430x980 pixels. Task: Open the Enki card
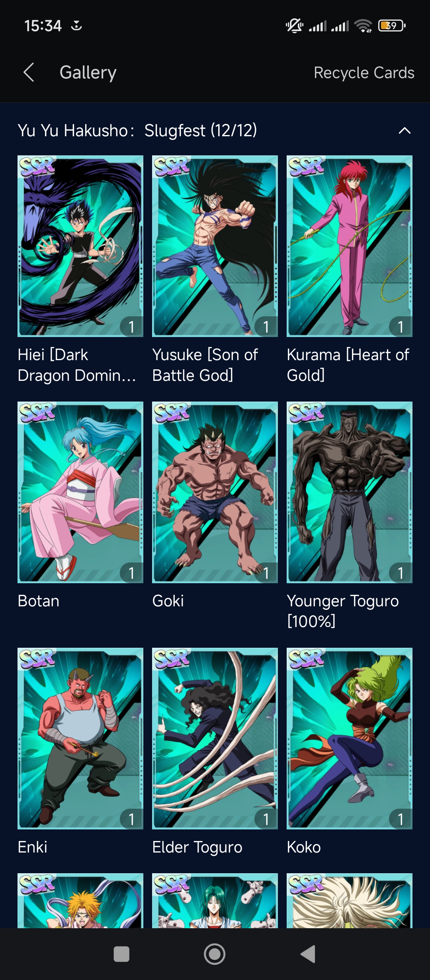tap(80, 739)
